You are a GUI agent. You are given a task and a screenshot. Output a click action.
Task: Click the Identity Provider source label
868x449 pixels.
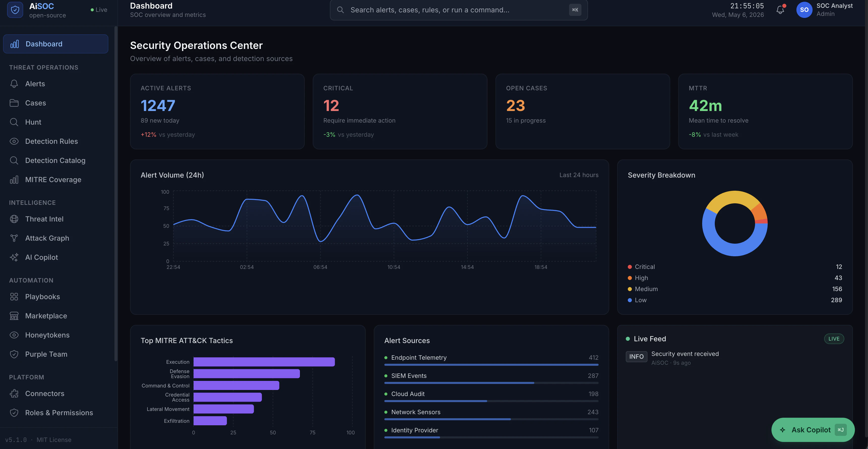414,430
